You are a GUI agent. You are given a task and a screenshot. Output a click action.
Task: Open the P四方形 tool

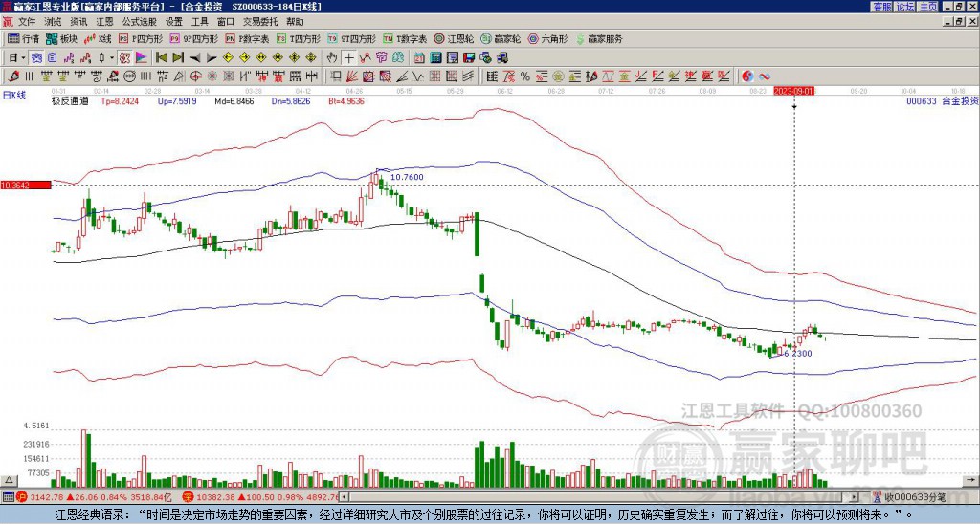coord(142,38)
